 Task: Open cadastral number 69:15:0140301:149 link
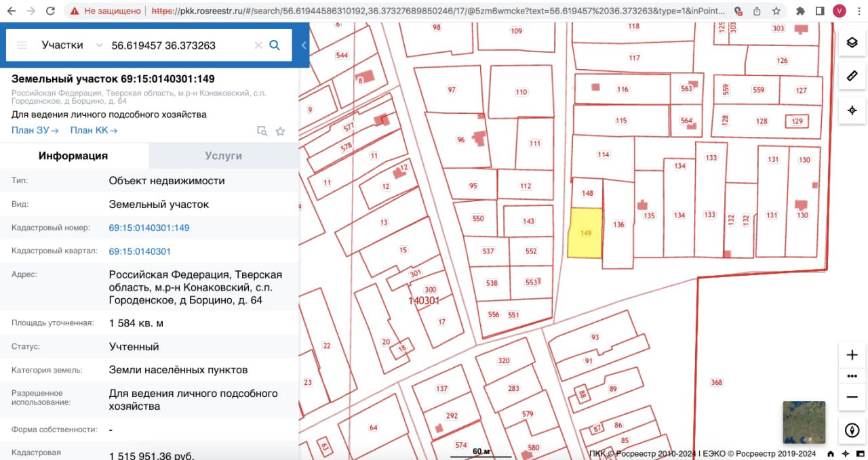point(149,228)
